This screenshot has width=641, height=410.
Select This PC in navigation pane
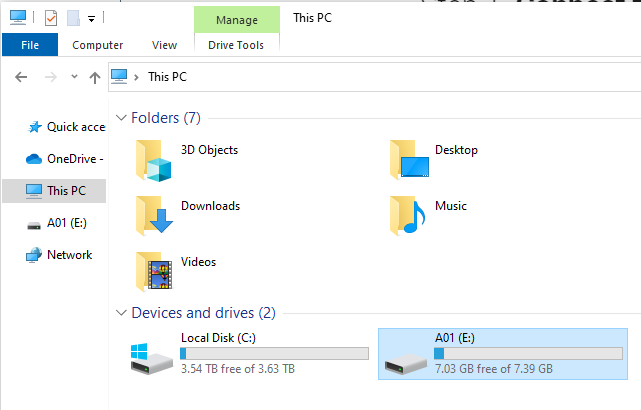[54, 191]
